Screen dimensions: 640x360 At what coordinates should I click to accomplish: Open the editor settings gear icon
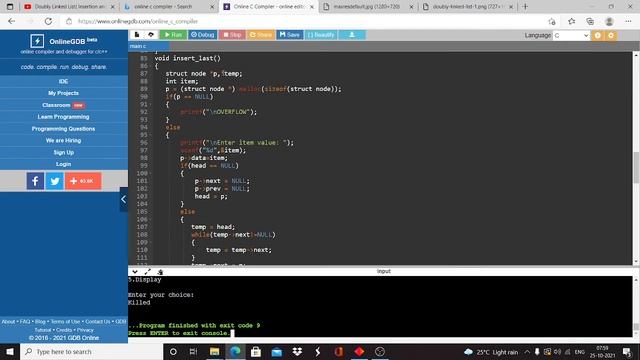(611, 36)
